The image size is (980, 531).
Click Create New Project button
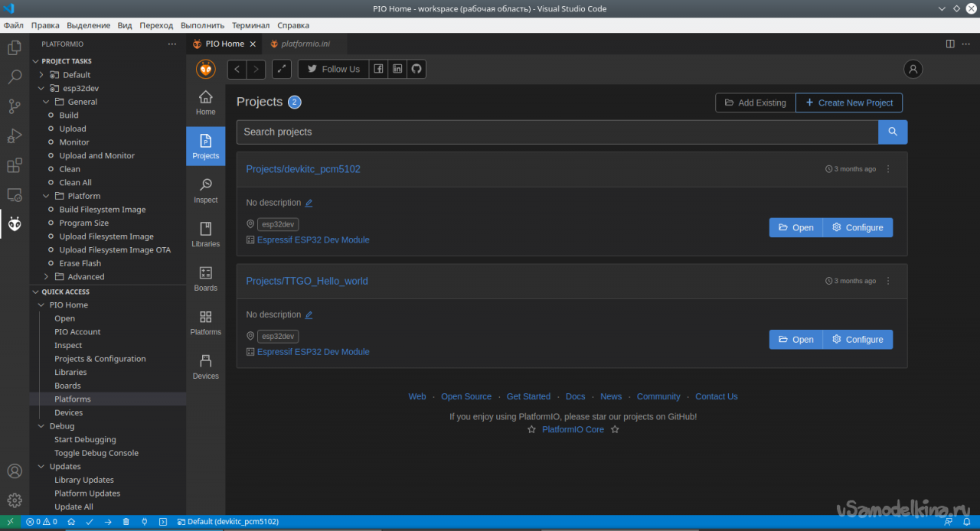pos(849,103)
